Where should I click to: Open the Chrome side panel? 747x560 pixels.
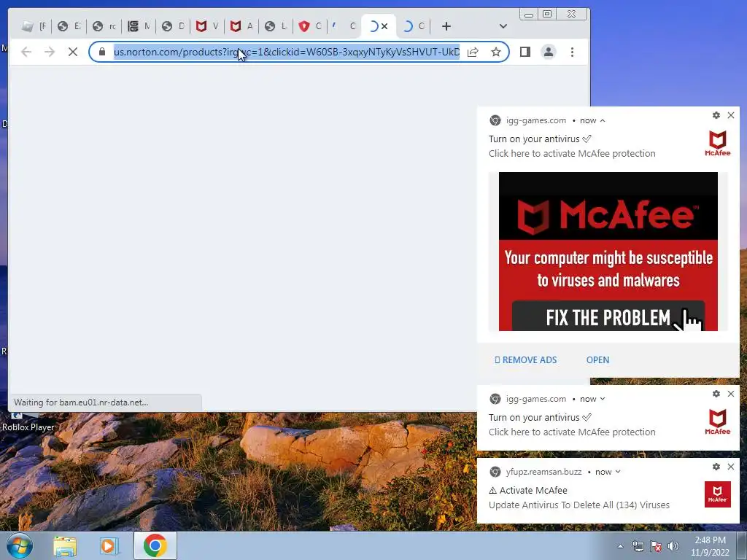[x=525, y=52]
